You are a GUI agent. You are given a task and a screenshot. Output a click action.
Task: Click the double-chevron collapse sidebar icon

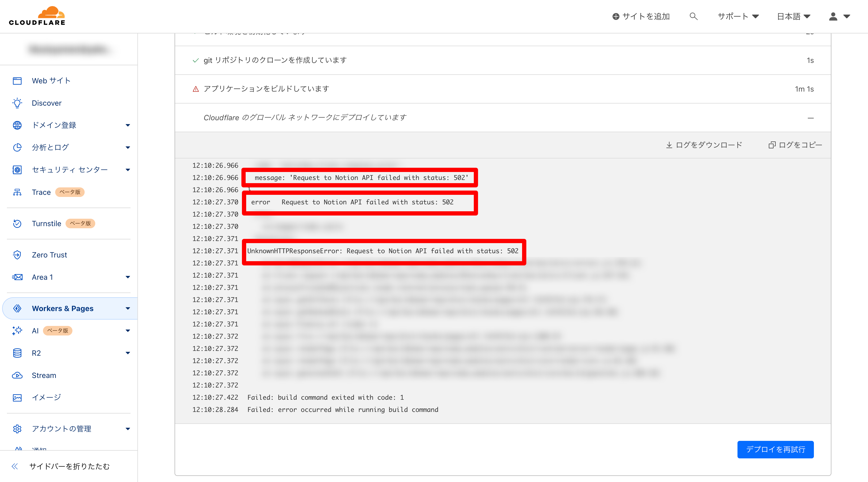coord(15,466)
